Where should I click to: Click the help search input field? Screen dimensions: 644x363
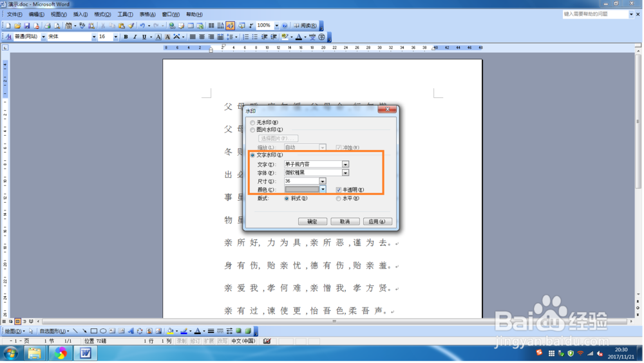(595, 14)
